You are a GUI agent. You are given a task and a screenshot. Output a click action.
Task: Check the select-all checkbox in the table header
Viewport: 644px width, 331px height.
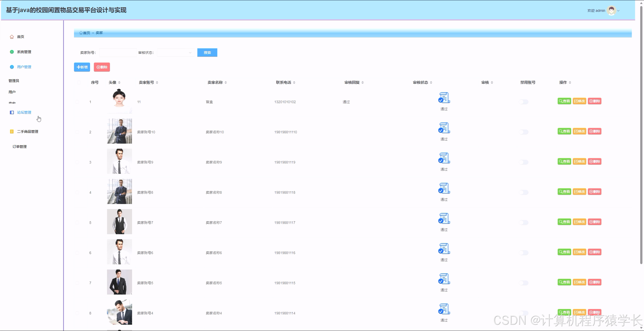(79, 82)
